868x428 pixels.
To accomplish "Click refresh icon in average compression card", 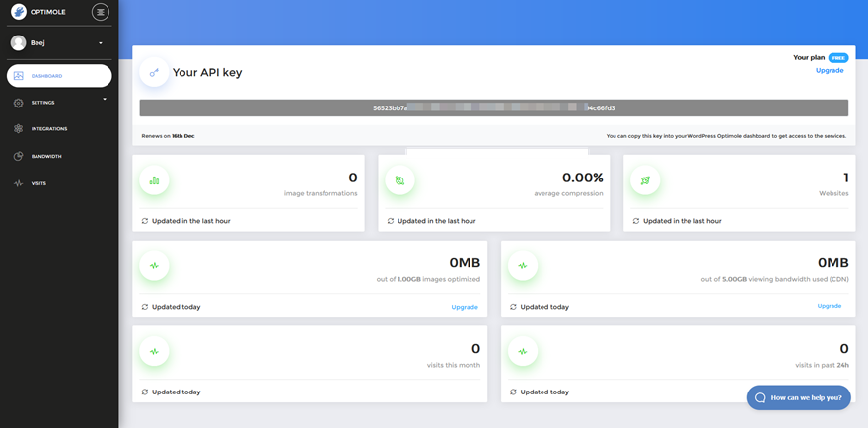I will (391, 221).
